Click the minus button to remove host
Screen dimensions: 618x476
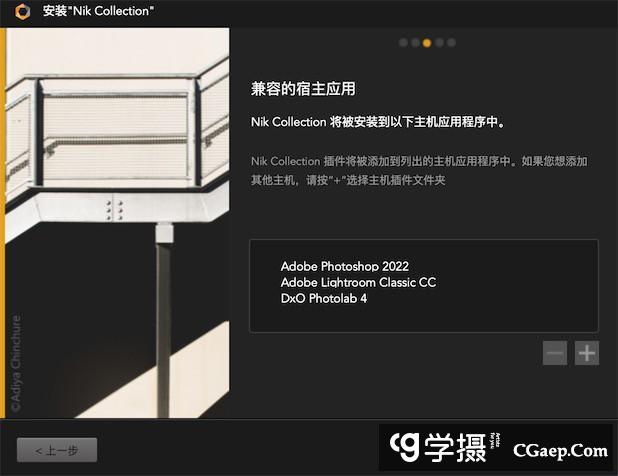click(x=555, y=353)
